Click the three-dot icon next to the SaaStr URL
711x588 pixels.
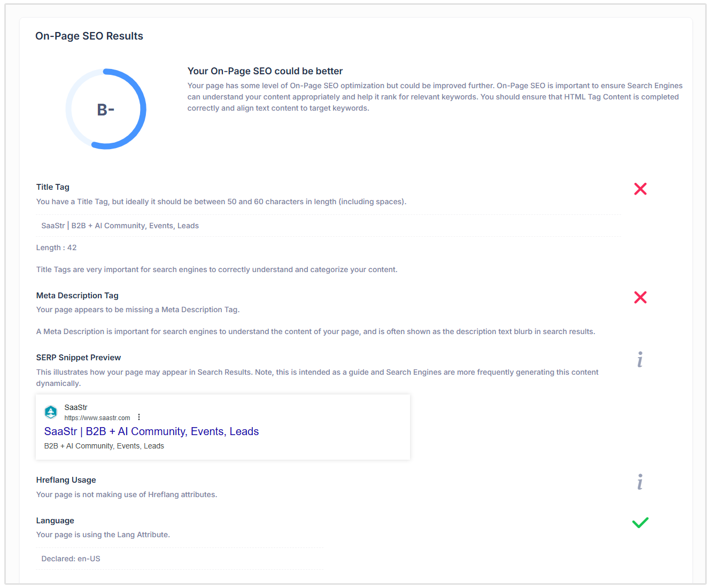(139, 416)
